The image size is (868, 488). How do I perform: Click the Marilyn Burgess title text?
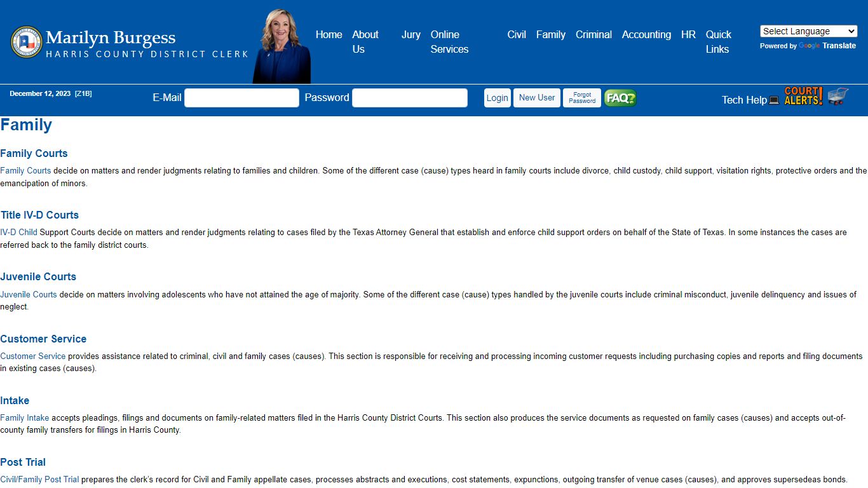coord(111,38)
